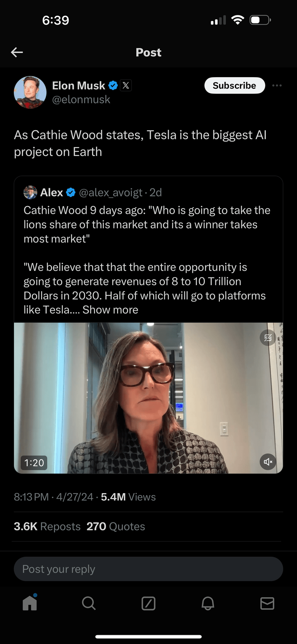Open the Notifications bell tab
The height and width of the screenshot is (644, 297).
click(x=208, y=603)
